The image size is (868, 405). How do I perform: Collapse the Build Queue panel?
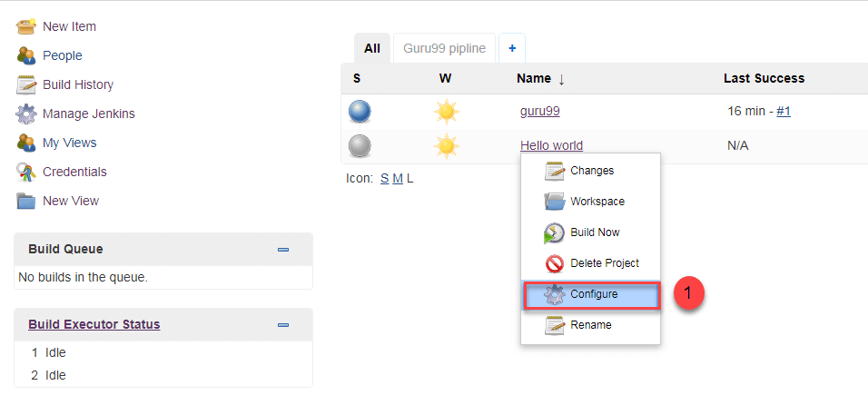[283, 250]
